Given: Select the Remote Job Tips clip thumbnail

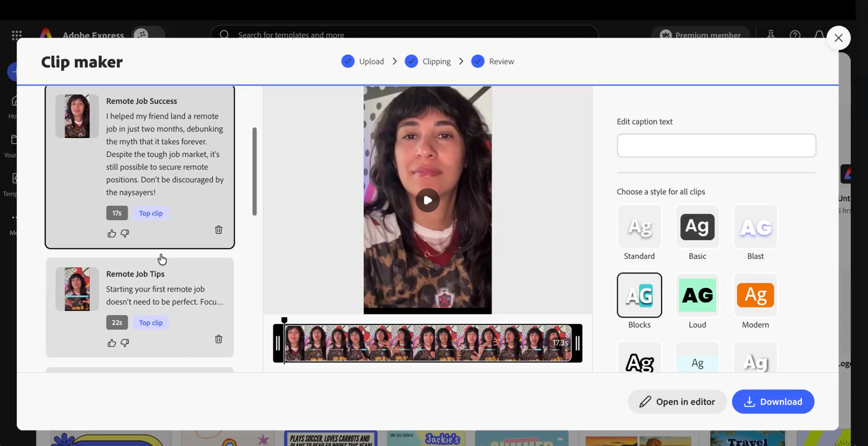Looking at the screenshot, I should pyautogui.click(x=77, y=289).
